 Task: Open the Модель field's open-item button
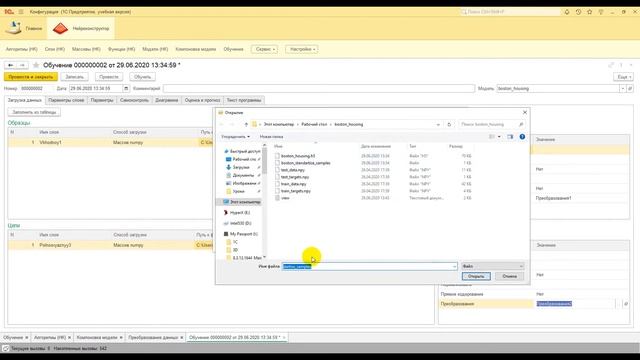630,89
